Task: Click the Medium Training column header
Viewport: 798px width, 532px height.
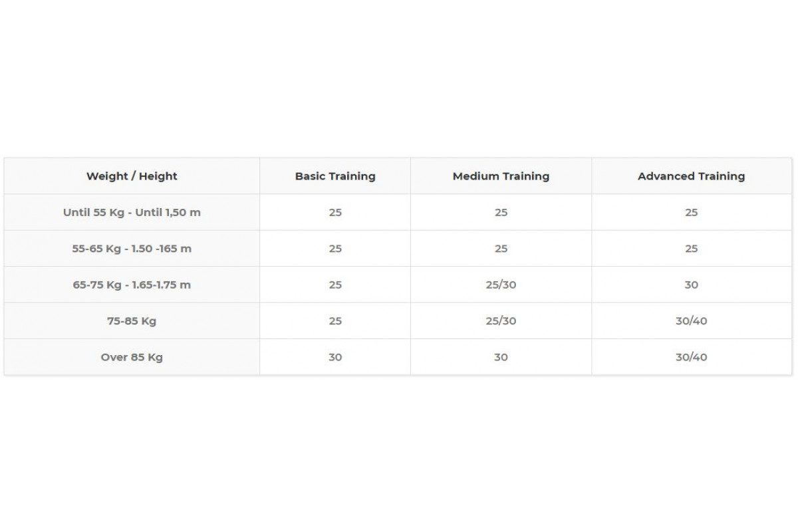Action: coord(501,176)
